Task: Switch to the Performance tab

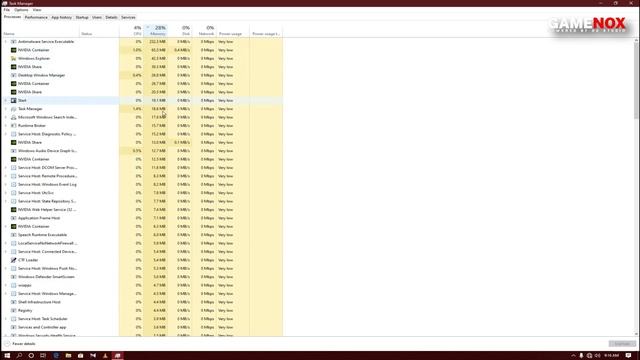Action: 36,18
